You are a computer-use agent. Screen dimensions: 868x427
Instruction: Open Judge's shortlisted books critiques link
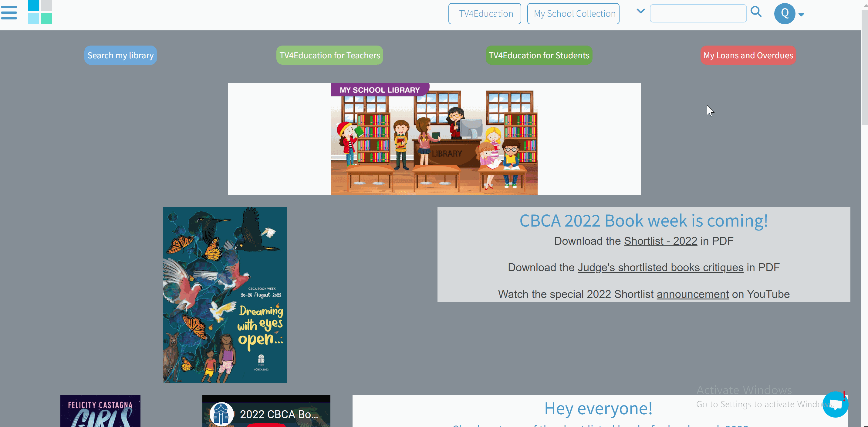coord(660,268)
